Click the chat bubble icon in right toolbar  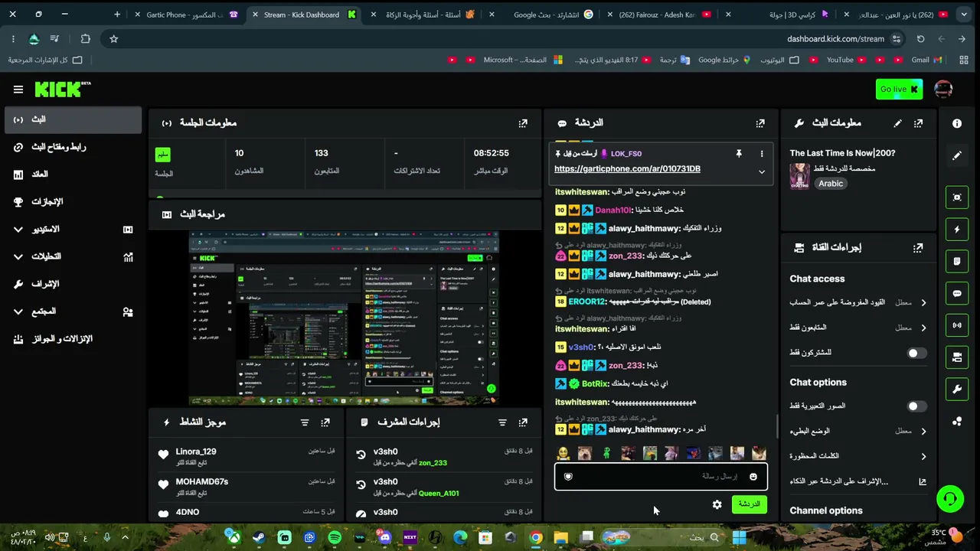(x=957, y=293)
